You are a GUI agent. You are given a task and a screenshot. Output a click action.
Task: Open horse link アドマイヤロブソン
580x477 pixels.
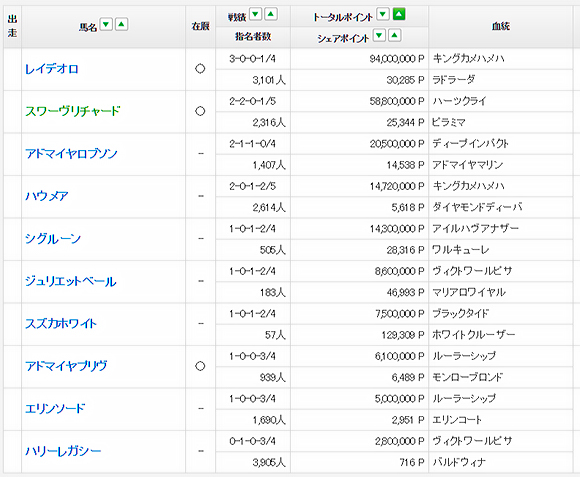71,154
